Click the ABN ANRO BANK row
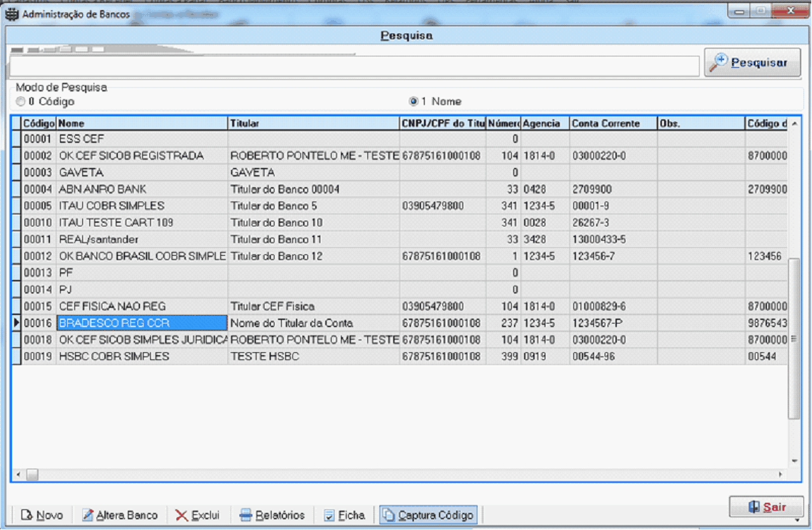The image size is (812, 530). [102, 189]
